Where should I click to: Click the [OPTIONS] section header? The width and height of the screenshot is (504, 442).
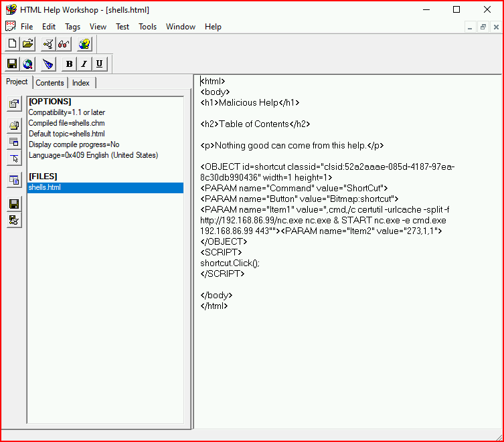pyautogui.click(x=50, y=102)
